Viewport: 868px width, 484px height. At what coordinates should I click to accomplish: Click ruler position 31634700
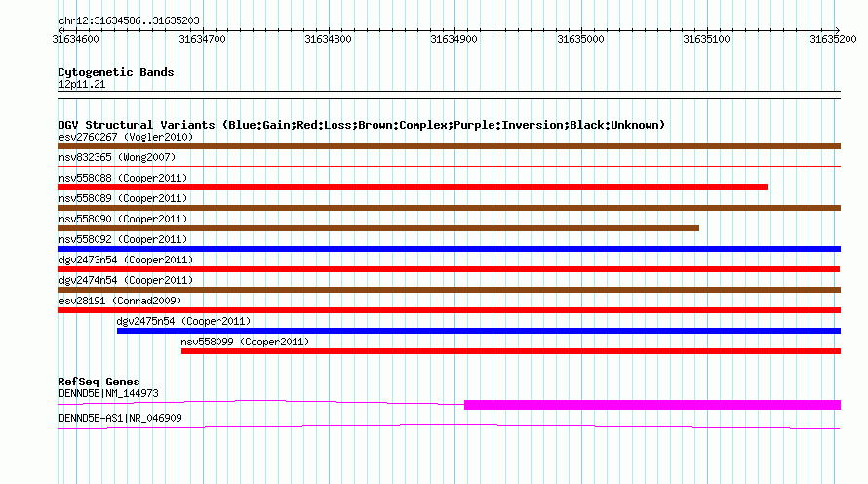coord(203,39)
